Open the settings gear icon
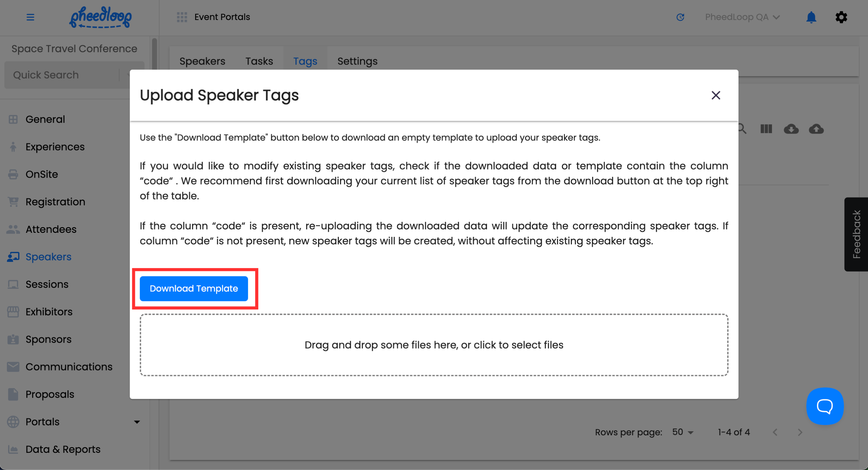This screenshot has width=868, height=470. click(x=841, y=17)
